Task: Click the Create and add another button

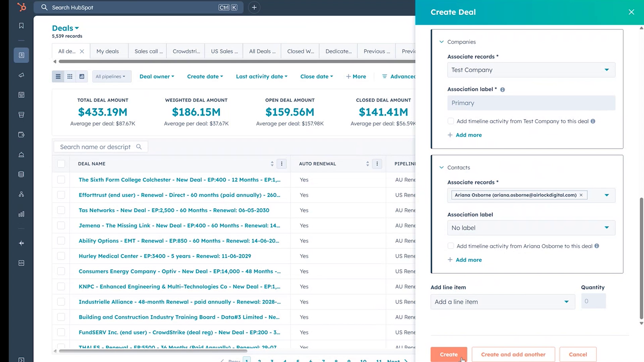Action: [513, 354]
